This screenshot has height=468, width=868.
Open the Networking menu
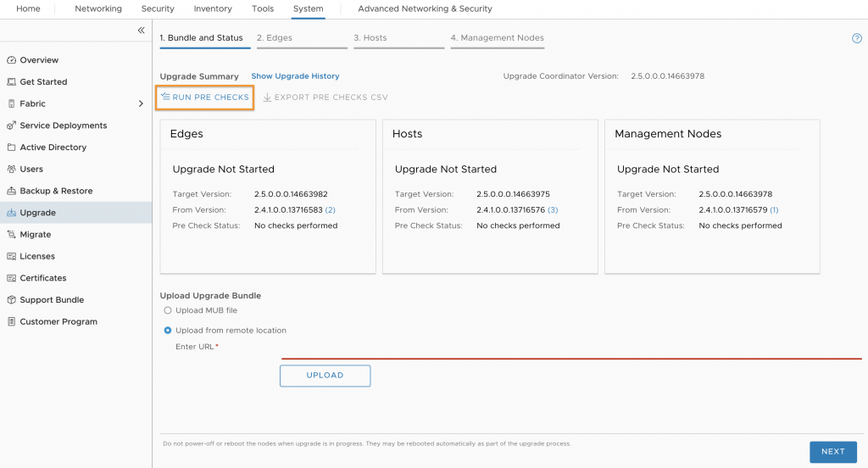pos(98,8)
